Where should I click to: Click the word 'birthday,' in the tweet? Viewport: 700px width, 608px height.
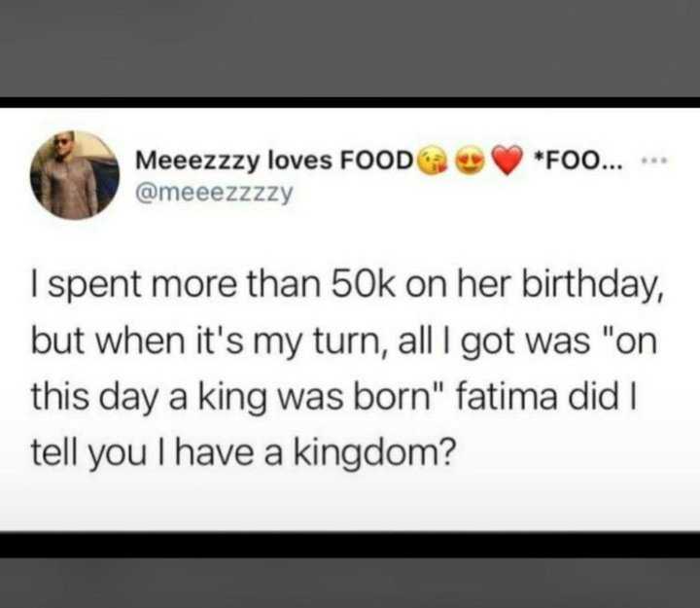(593, 286)
